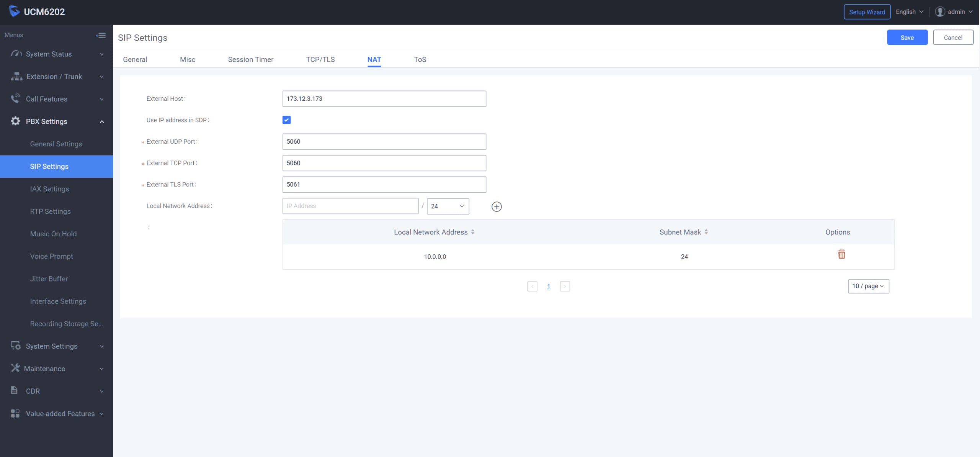Screen dimensions: 980x457
Task: Click the delete icon for 10.0.0.0 entry
Action: point(841,254)
